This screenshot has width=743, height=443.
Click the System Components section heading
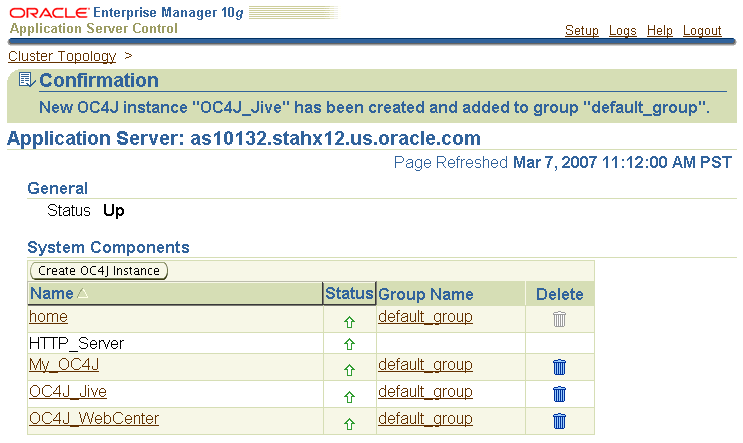click(108, 247)
